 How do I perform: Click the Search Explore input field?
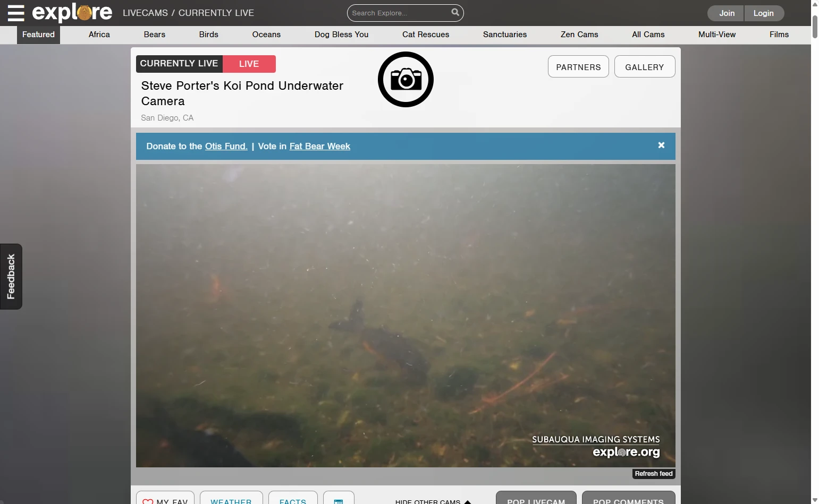point(399,13)
